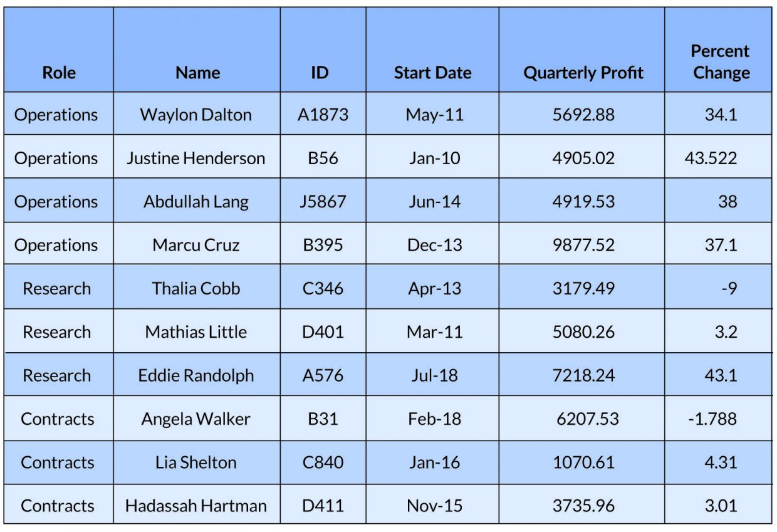The image size is (777, 532).
Task: Click the profit value 7218.24
Action: [581, 375]
